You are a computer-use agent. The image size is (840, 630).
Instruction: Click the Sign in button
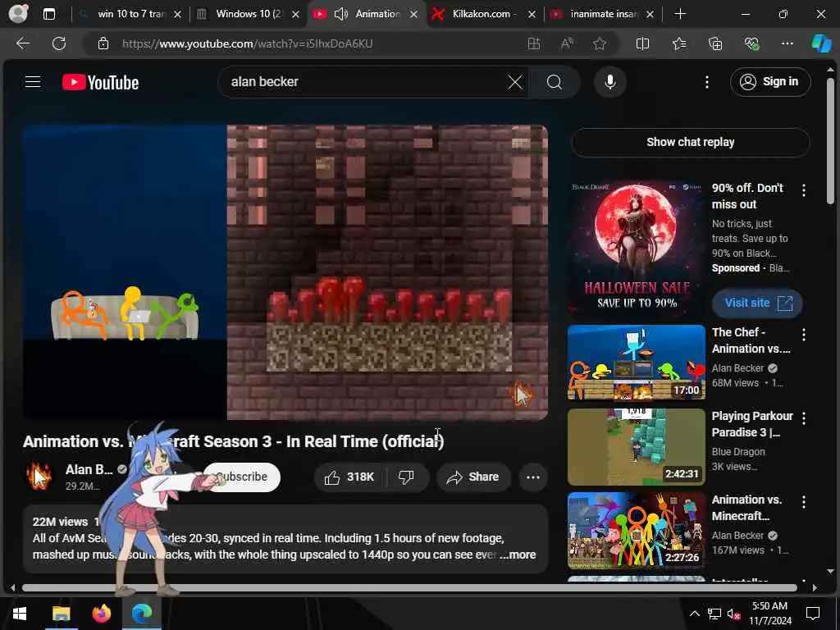[769, 82]
